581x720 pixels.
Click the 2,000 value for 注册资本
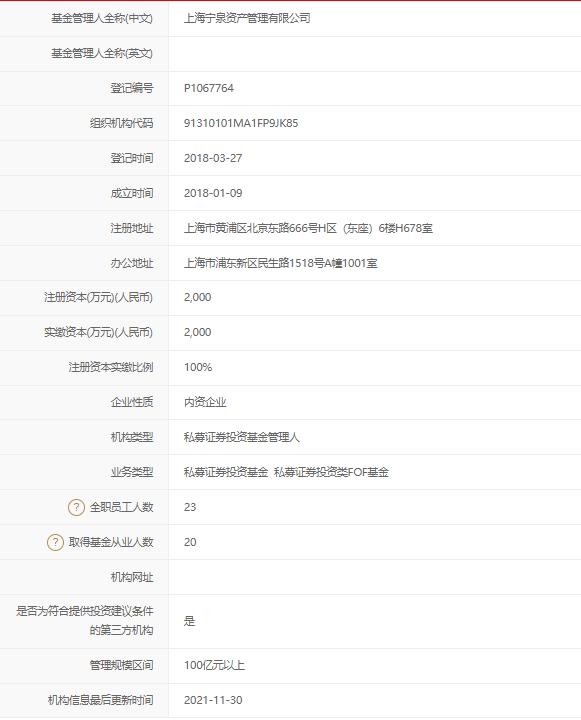(x=197, y=297)
